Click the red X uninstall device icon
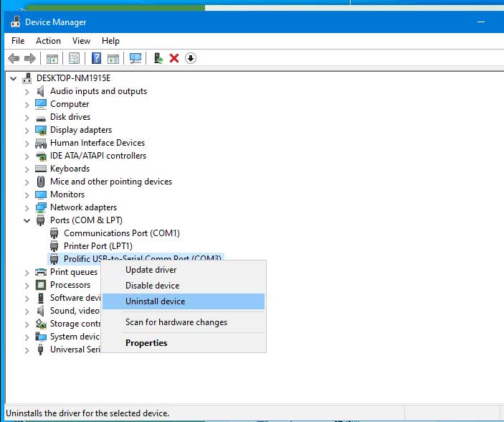The width and height of the screenshot is (504, 422). 174,58
